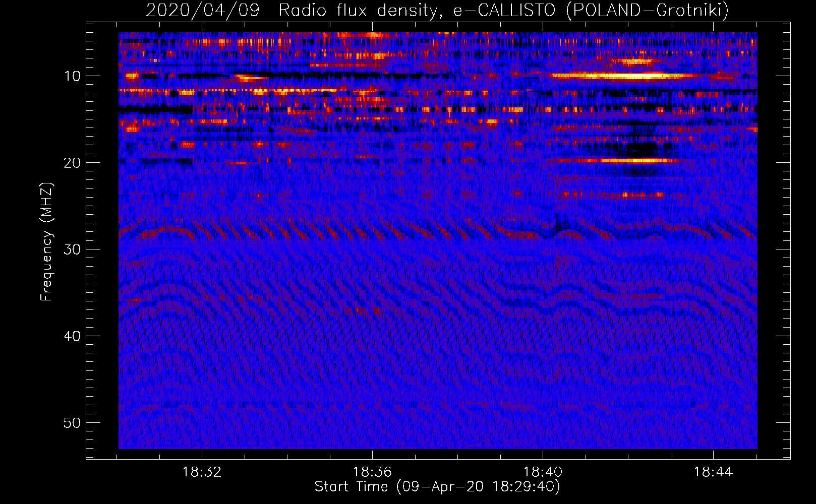Click the "10" frequency tick label
Screen dimensions: 816x504
pyautogui.click(x=72, y=76)
